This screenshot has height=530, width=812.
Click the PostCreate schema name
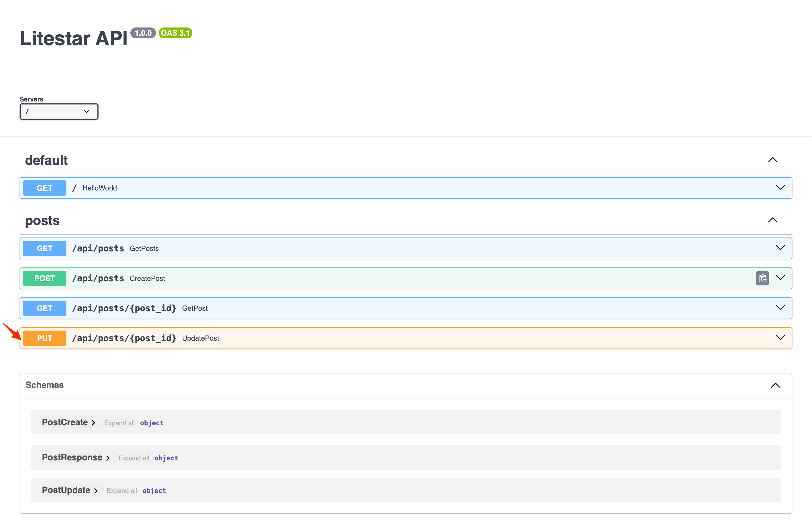pyautogui.click(x=65, y=422)
